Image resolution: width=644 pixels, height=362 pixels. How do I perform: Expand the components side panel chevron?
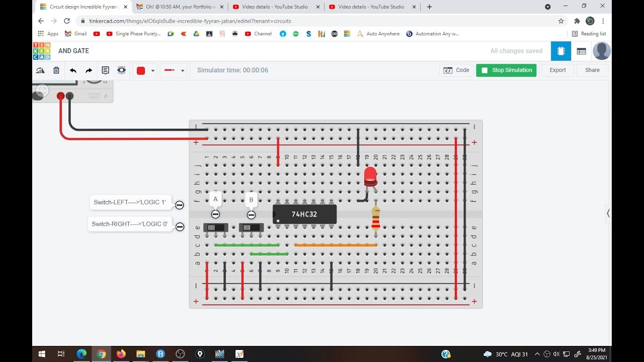tap(608, 213)
